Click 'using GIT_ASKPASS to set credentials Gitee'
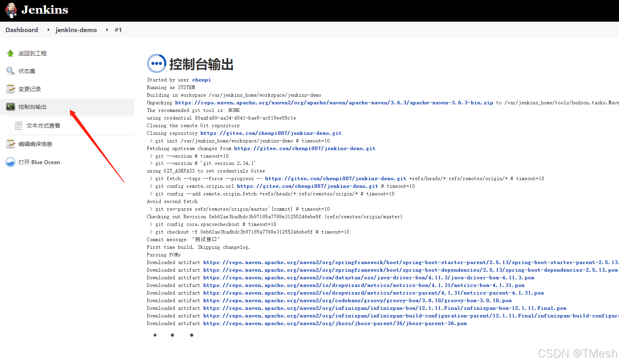The width and height of the screenshot is (619, 364). 206,171
